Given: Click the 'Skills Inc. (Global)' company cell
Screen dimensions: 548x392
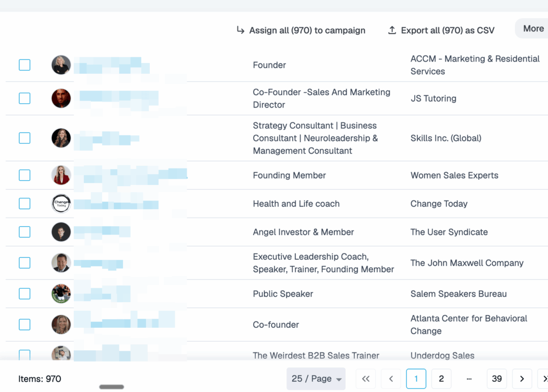Looking at the screenshot, I should click(446, 138).
